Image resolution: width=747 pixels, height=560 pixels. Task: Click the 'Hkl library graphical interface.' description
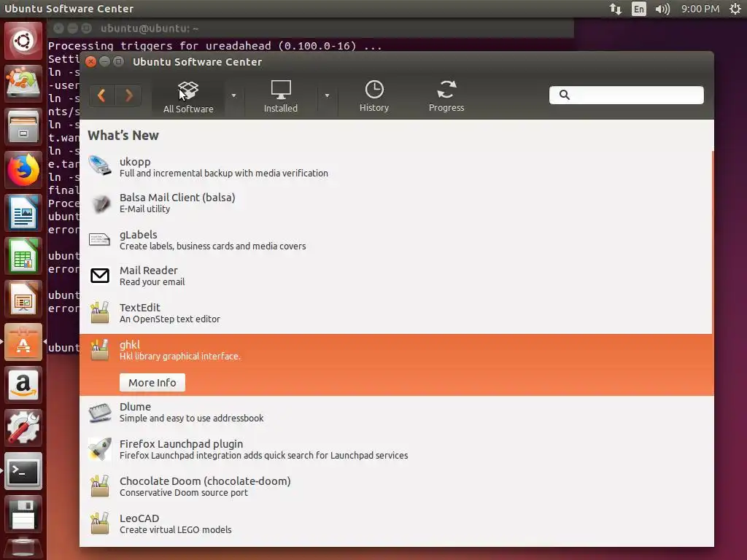click(180, 356)
